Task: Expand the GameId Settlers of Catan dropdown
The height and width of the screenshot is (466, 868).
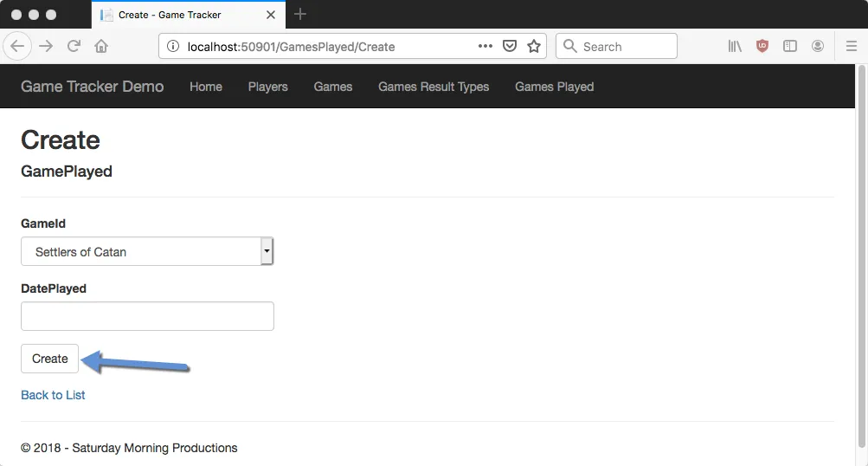Action: [147, 251]
